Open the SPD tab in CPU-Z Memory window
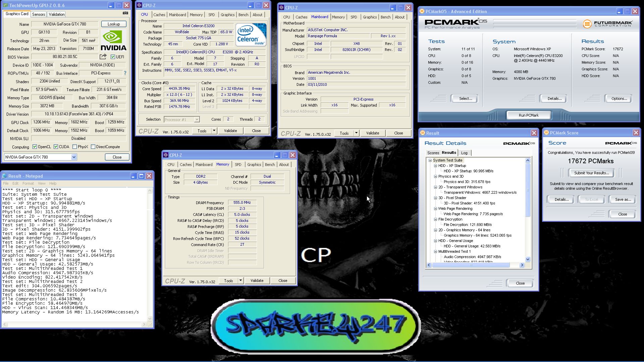This screenshot has width=644, height=362. (x=238, y=165)
